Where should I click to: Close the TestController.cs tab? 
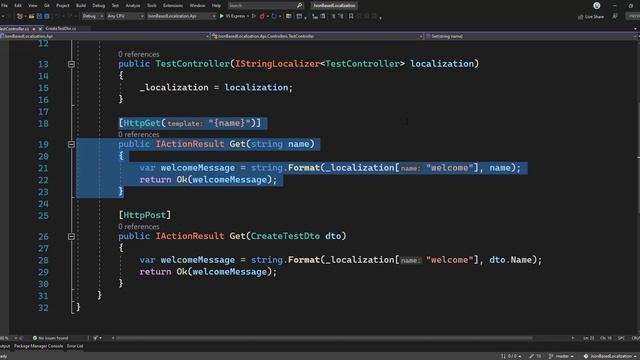40,29
